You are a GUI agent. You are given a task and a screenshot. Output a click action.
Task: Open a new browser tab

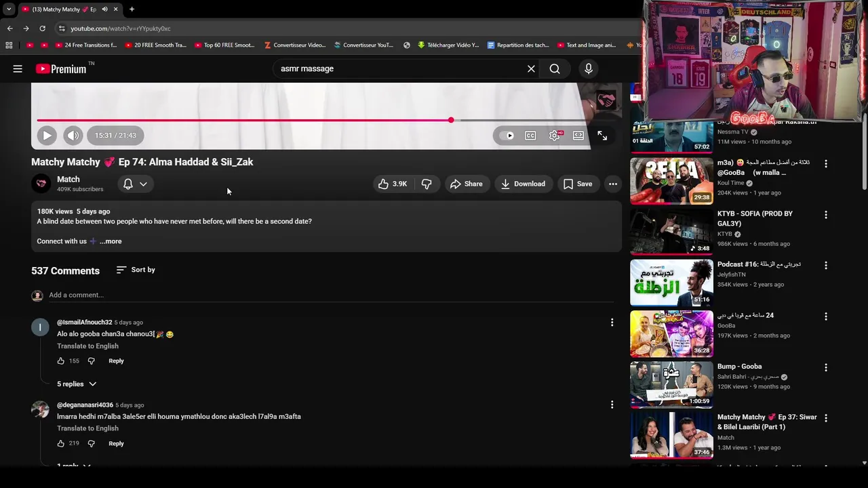pyautogui.click(x=132, y=9)
